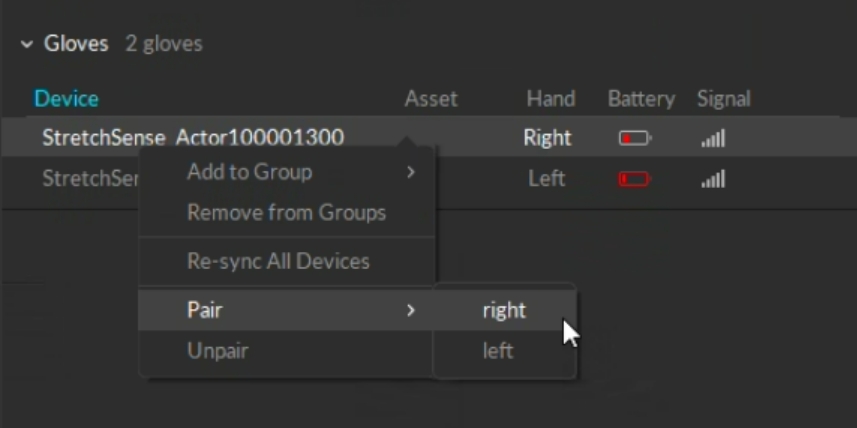Viewport: 857px width, 428px height.
Task: Click the Asset column header
Action: (x=431, y=99)
